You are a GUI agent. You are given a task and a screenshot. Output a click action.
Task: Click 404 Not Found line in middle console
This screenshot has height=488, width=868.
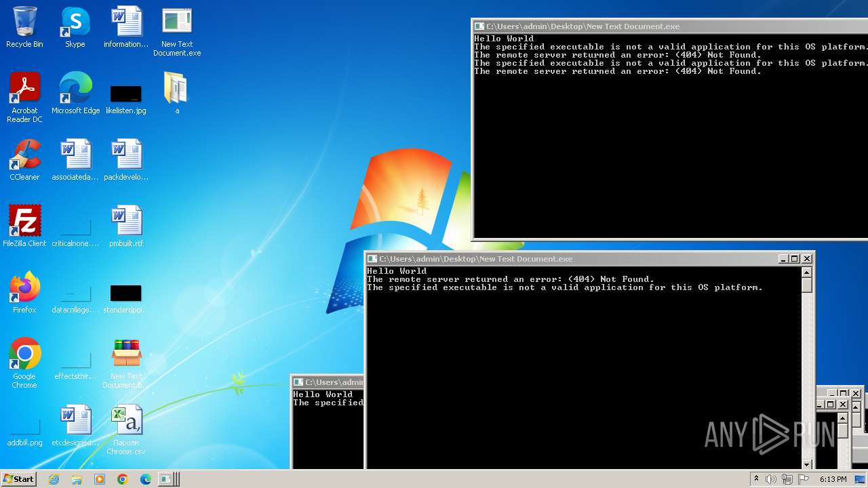click(x=511, y=279)
